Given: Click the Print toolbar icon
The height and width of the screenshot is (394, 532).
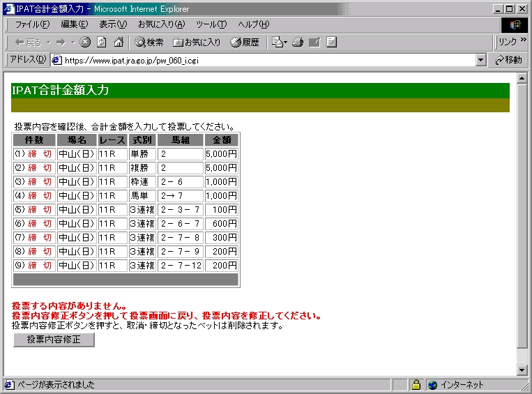Looking at the screenshot, I should click(298, 42).
